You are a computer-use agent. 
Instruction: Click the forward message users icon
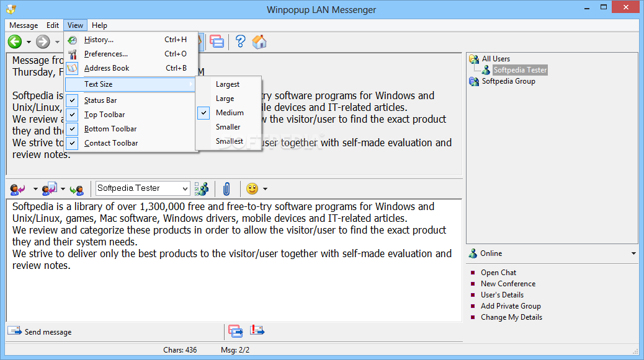(77, 190)
